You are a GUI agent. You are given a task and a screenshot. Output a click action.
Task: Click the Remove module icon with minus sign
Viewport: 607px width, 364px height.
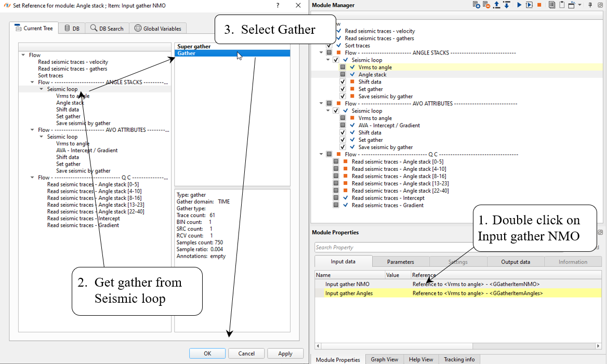point(486,5)
